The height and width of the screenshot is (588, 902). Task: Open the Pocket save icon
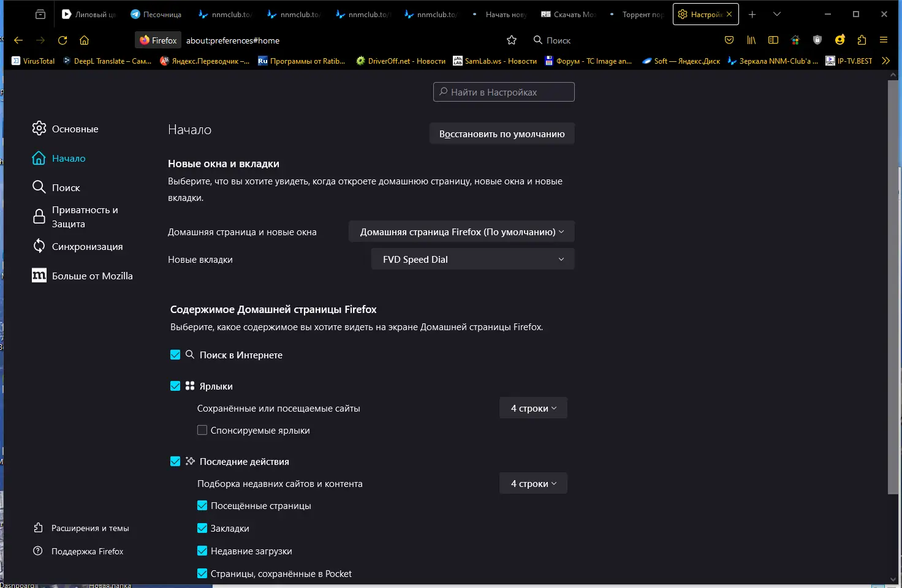(729, 40)
